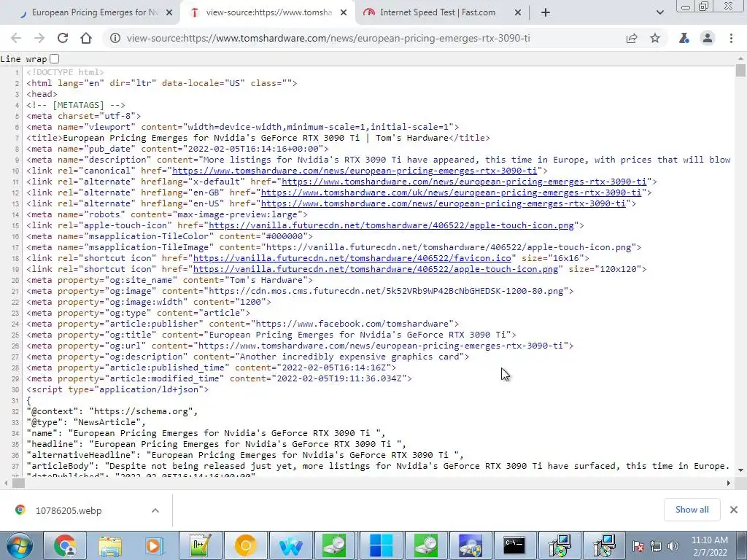Close the downloads bar
747x560 pixels.
point(734,510)
